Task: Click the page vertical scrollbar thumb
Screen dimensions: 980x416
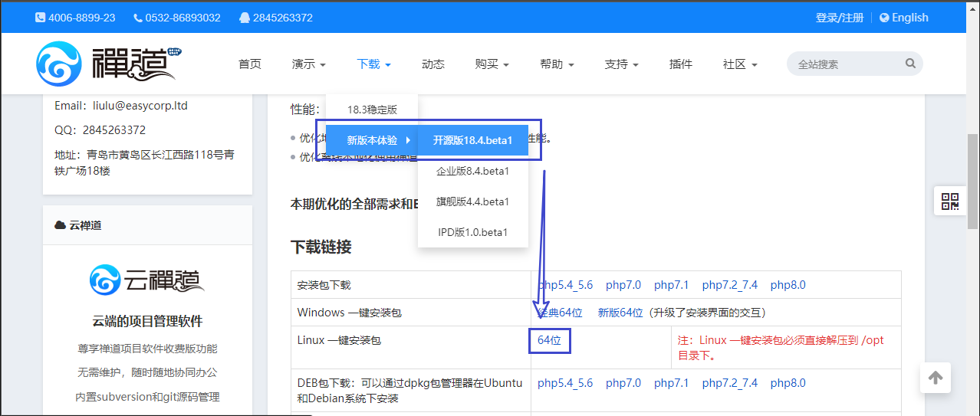Action: (x=972, y=161)
